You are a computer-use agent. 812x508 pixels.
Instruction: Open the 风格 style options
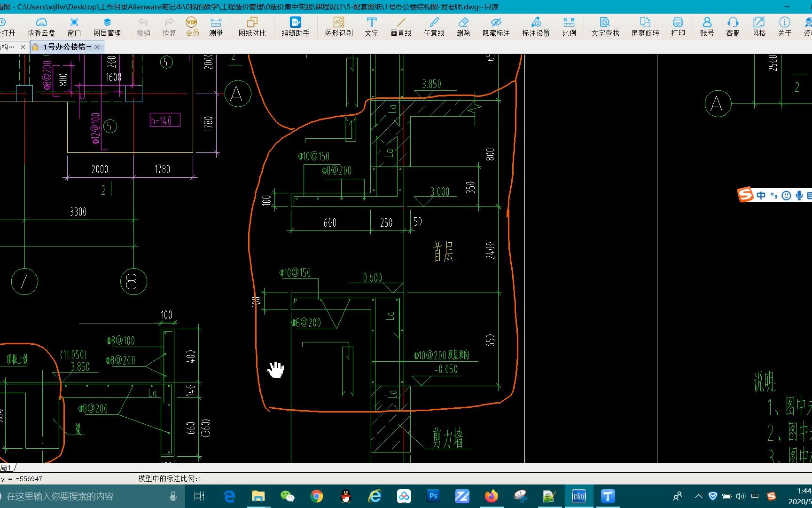[759, 27]
